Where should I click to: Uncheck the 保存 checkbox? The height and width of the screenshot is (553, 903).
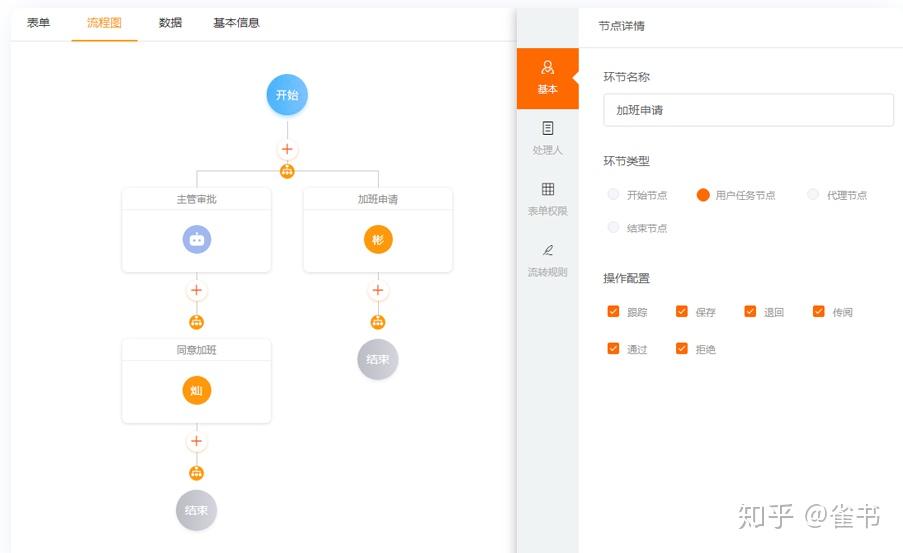pyautogui.click(x=682, y=312)
